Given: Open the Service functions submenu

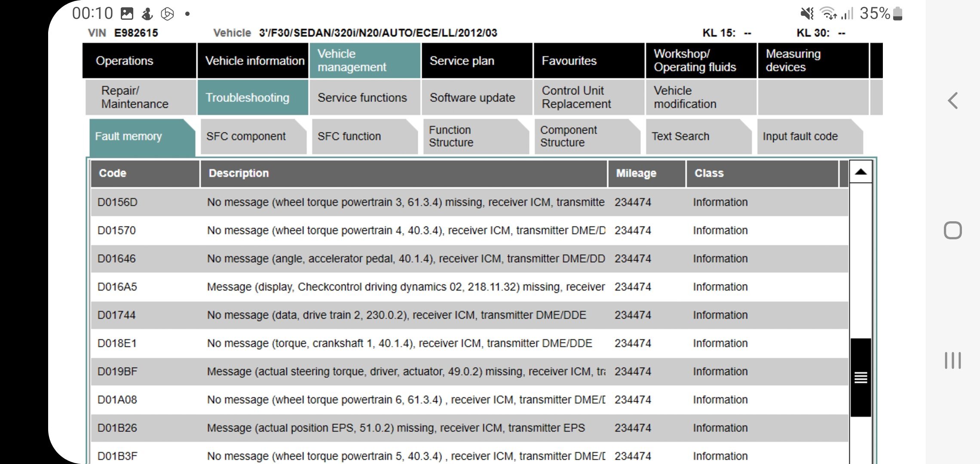Looking at the screenshot, I should pos(365,98).
